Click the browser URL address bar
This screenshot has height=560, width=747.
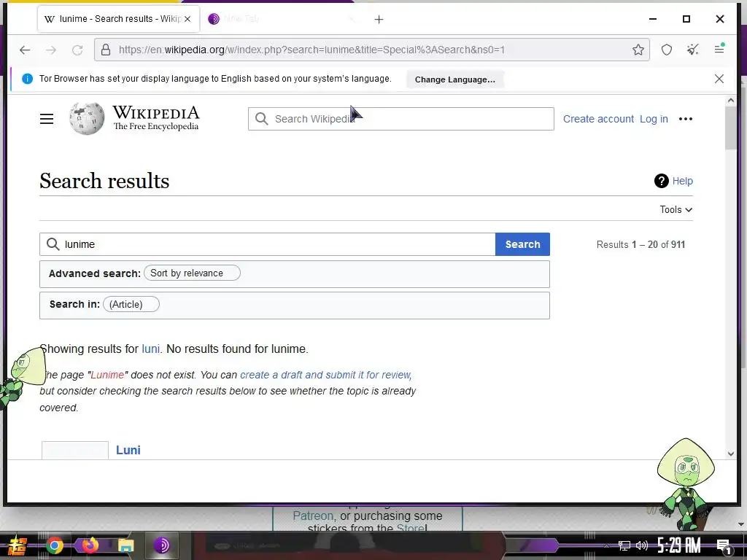(371, 50)
